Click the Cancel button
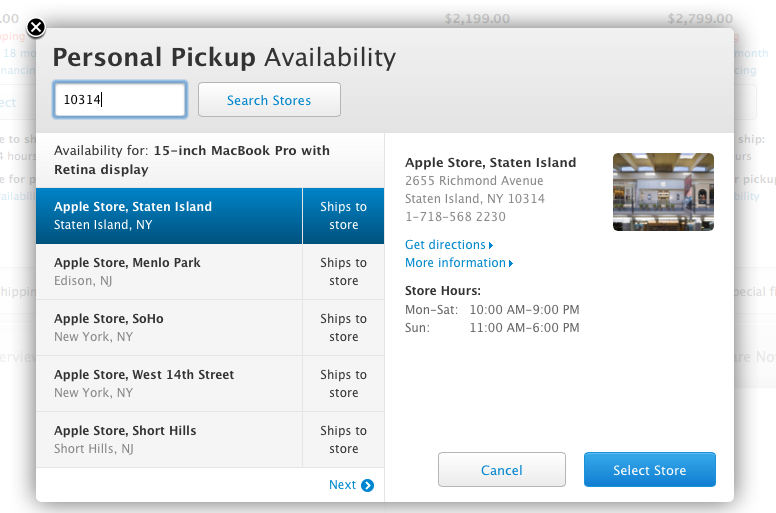This screenshot has width=776, height=513. [x=502, y=470]
